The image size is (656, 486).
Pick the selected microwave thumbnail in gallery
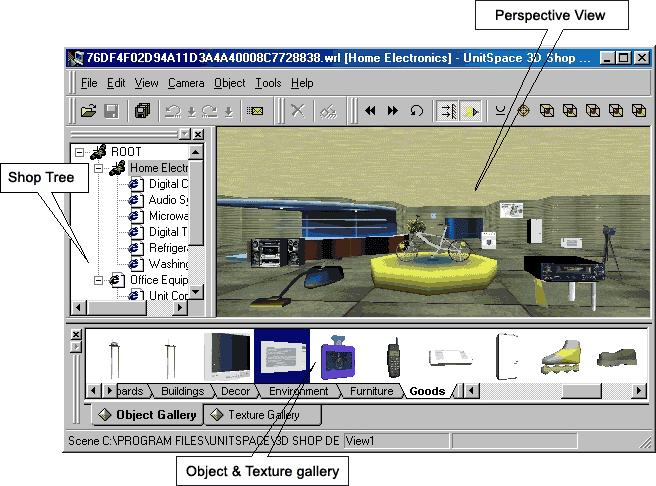coord(282,356)
